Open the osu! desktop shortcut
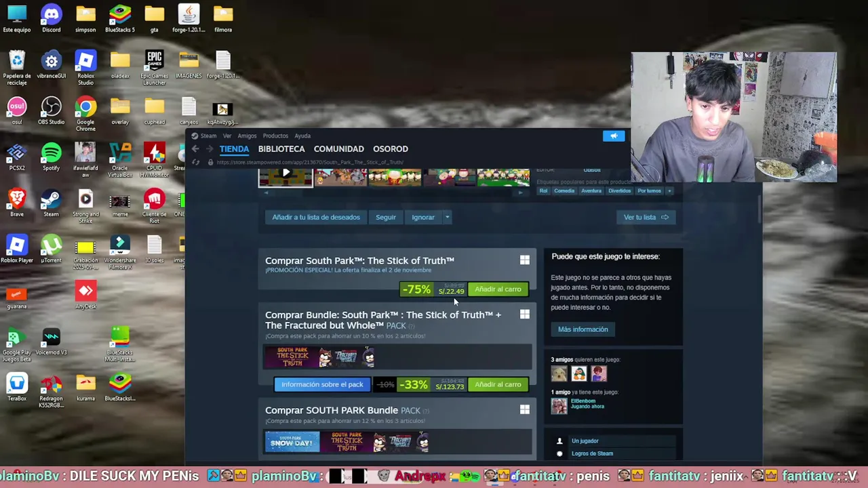The height and width of the screenshot is (488, 868). click(17, 111)
